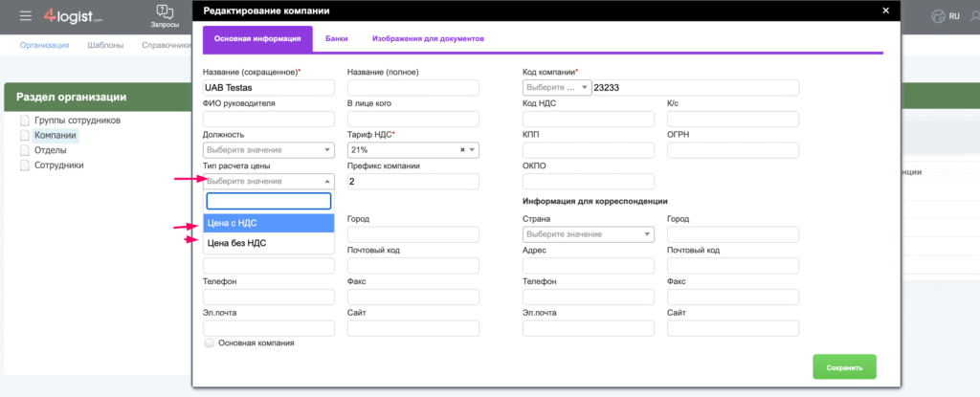This screenshot has width=980, height=397.
Task: Click the Название (полное) input field
Action: coord(412,88)
